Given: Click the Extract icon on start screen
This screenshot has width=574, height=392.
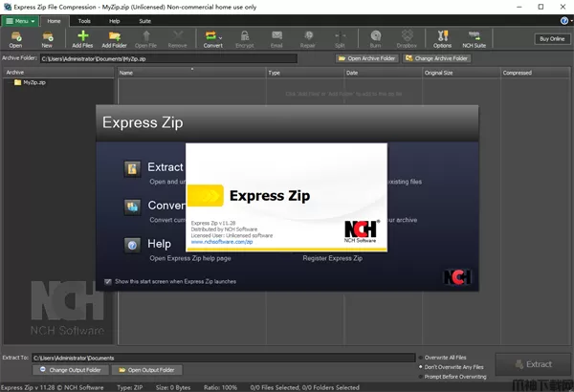Looking at the screenshot, I should [133, 168].
